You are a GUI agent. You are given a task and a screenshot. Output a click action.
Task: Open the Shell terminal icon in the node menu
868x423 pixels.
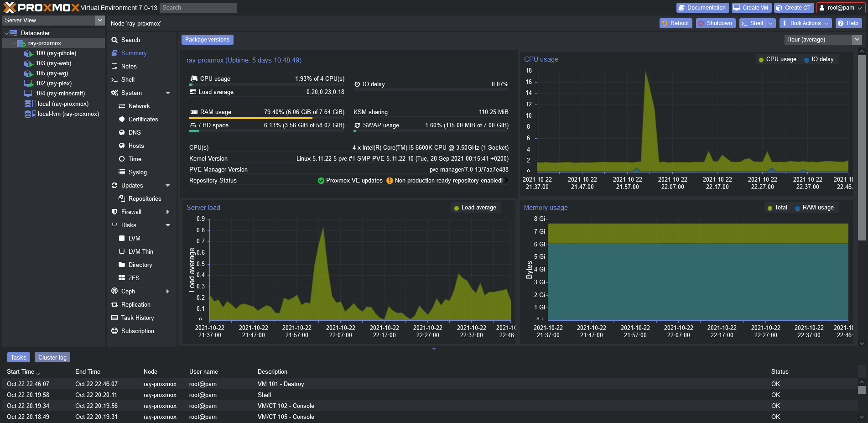click(x=114, y=80)
